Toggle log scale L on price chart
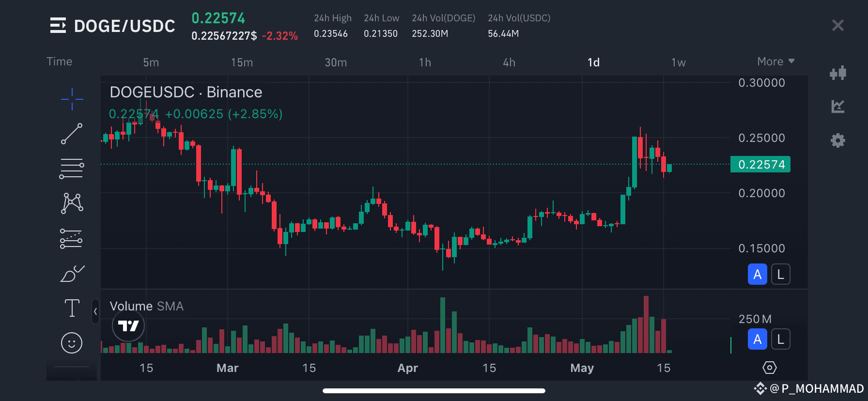Viewport: 868px width, 401px height. pos(781,274)
